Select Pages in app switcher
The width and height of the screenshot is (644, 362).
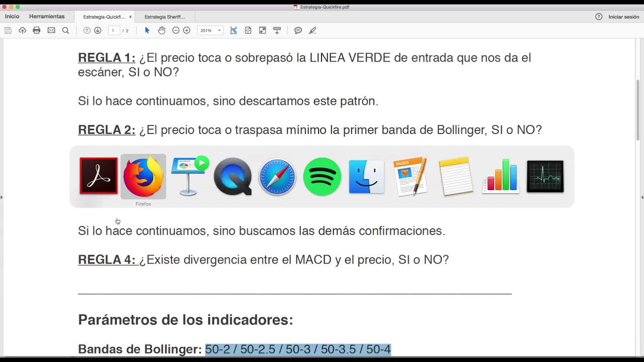[411, 176]
